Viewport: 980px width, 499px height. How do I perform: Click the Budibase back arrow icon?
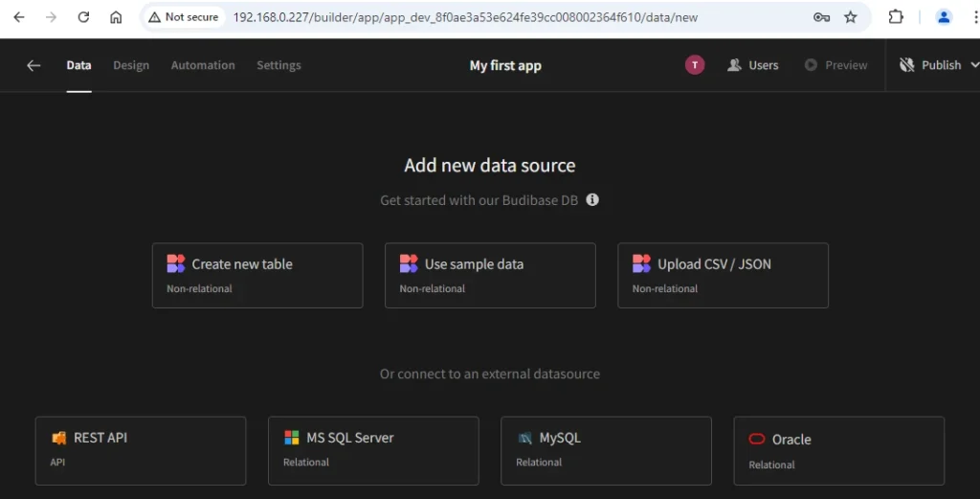tap(33, 65)
